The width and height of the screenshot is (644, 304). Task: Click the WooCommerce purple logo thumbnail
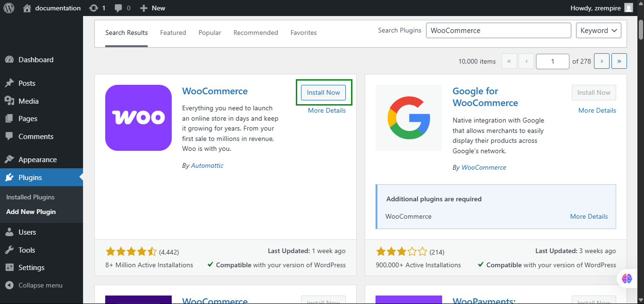(138, 118)
